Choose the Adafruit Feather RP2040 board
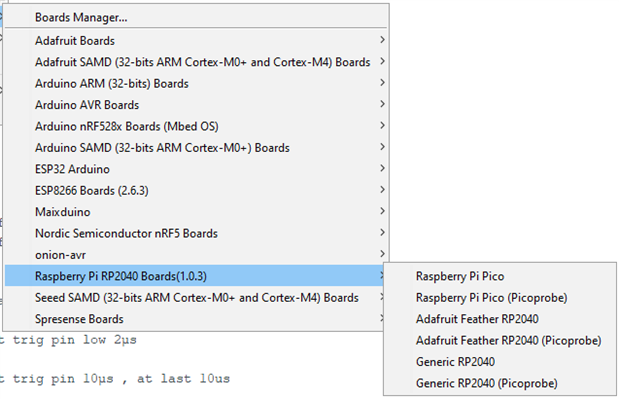The width and height of the screenshot is (619, 399). point(500,318)
